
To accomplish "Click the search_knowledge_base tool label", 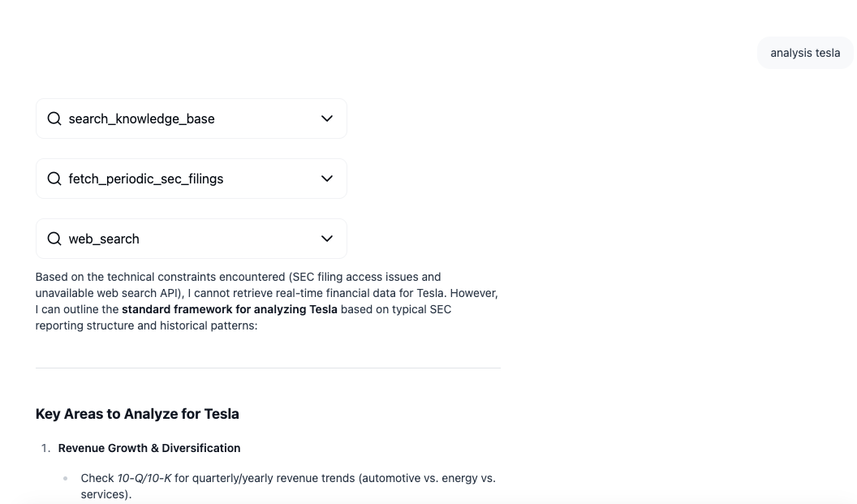I will point(141,118).
